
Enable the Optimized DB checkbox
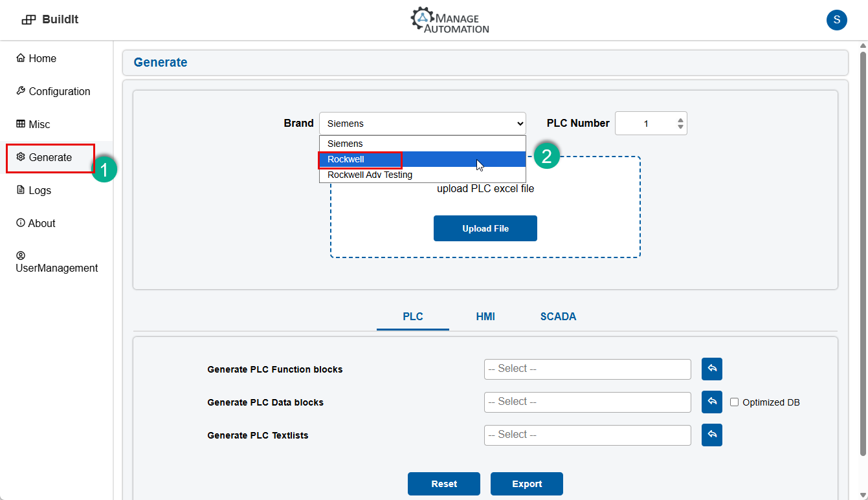(x=734, y=402)
